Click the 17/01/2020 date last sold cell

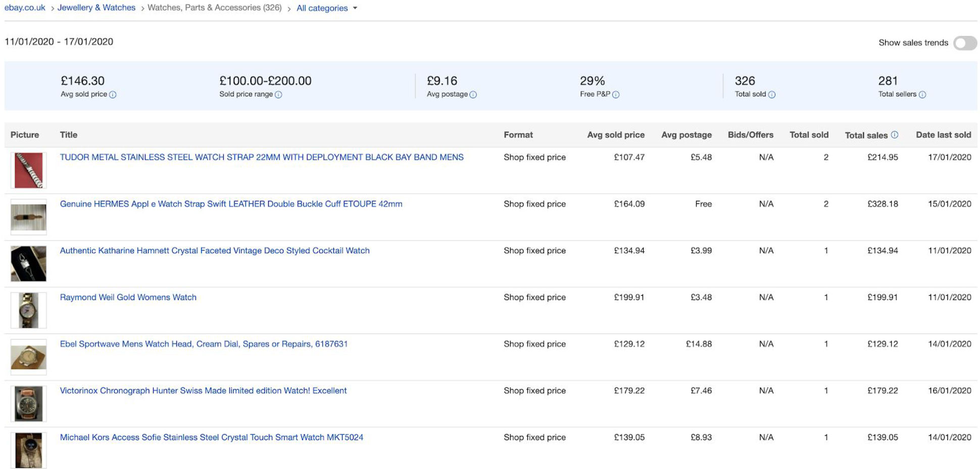pos(950,157)
